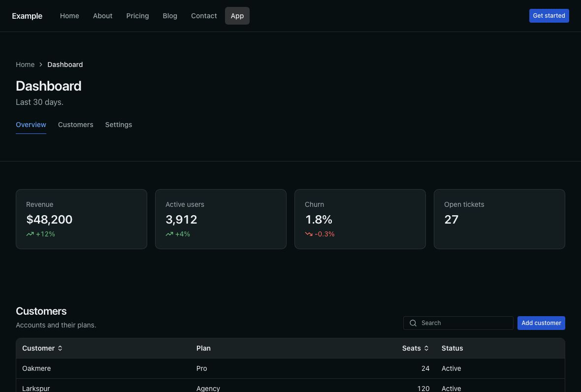Sort table by Seats column arrows
The image size is (581, 392).
426,348
